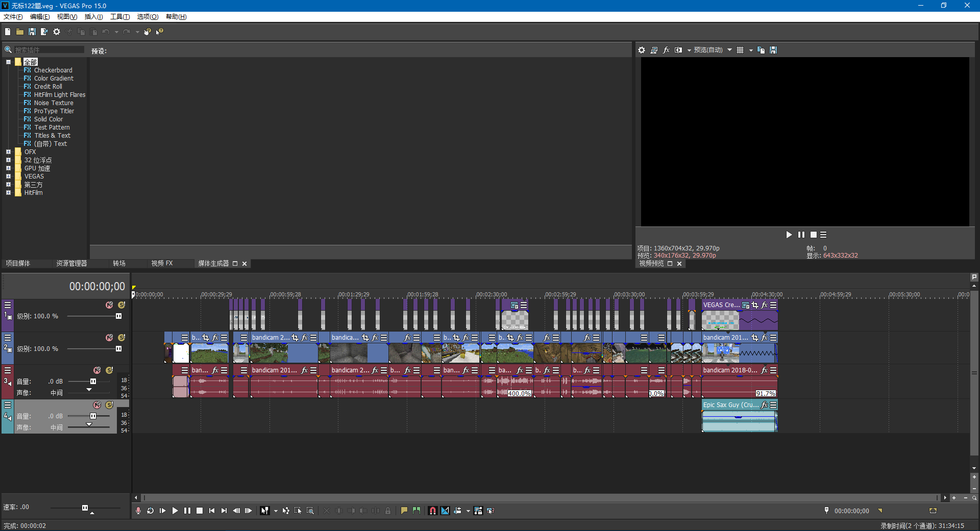Open video output FX in preview toolbar
The height and width of the screenshot is (531, 980).
[x=666, y=50]
